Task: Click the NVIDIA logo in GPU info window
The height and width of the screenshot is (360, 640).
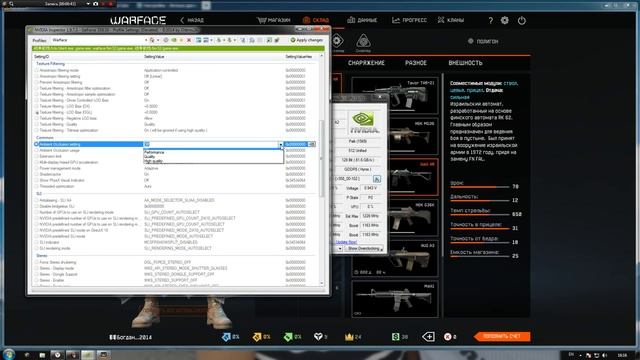Action: point(364,122)
